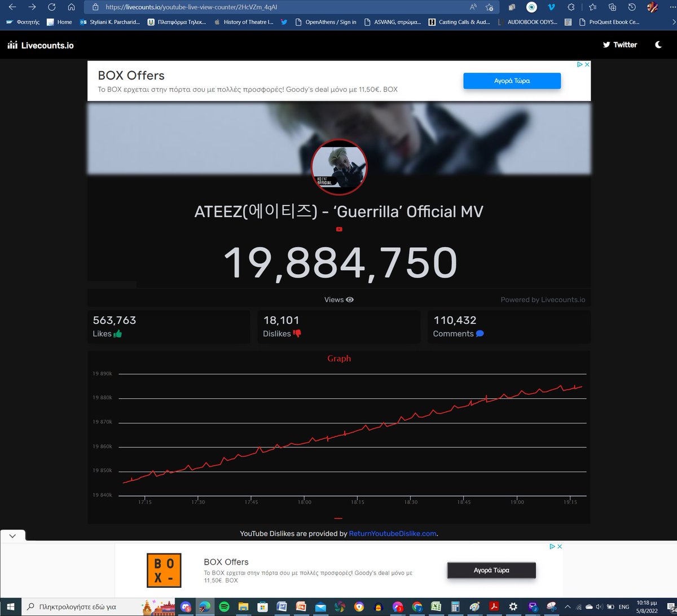This screenshot has height=616, width=677.
Task: Open the Vimeo extension icon
Action: (551, 7)
